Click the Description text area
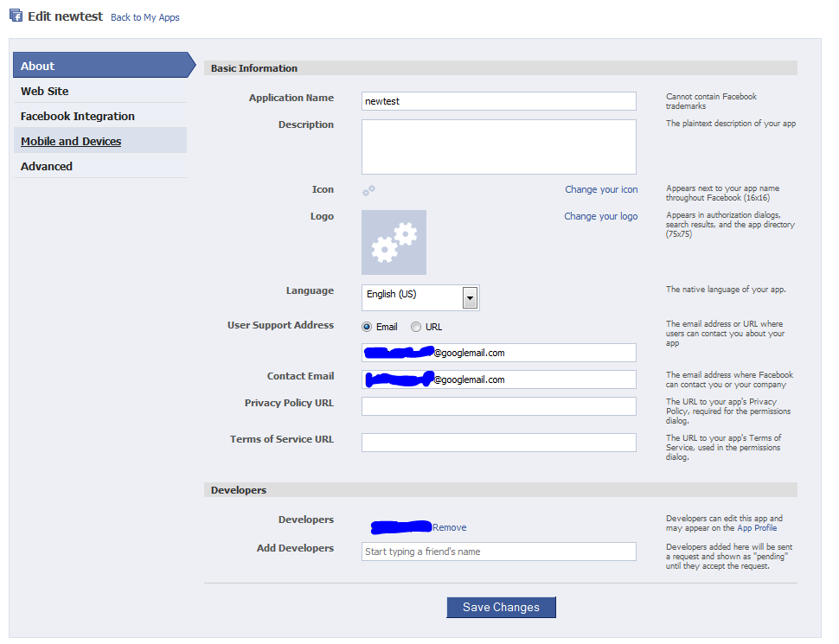 click(498, 146)
